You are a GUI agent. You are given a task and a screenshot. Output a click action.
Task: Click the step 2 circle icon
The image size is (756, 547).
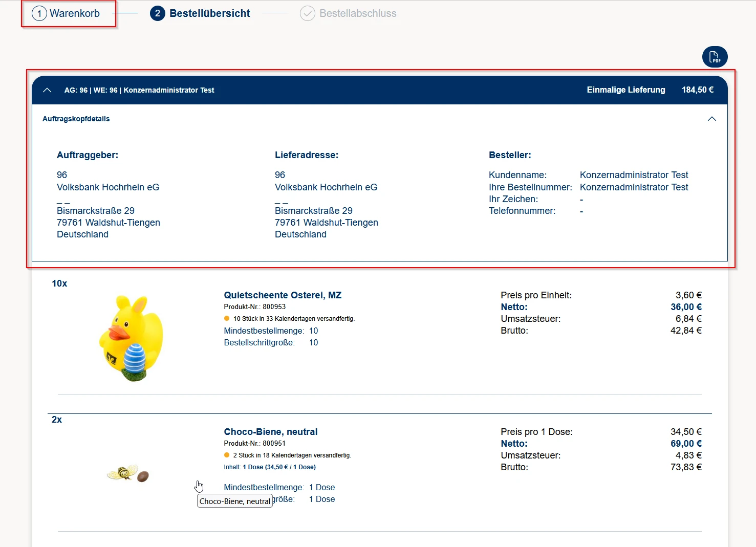click(157, 14)
